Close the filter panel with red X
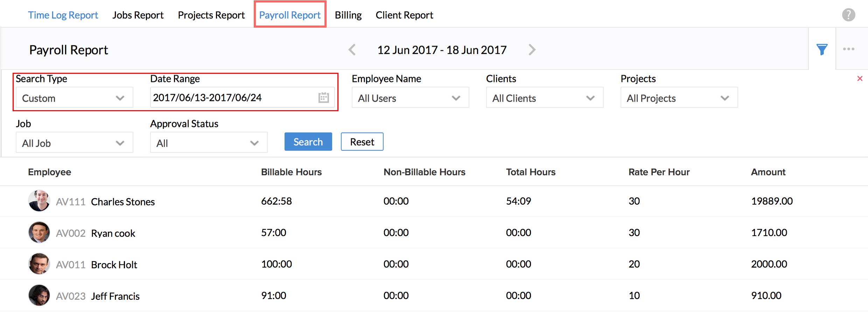Viewport: 868px width, 312px height. click(860, 79)
